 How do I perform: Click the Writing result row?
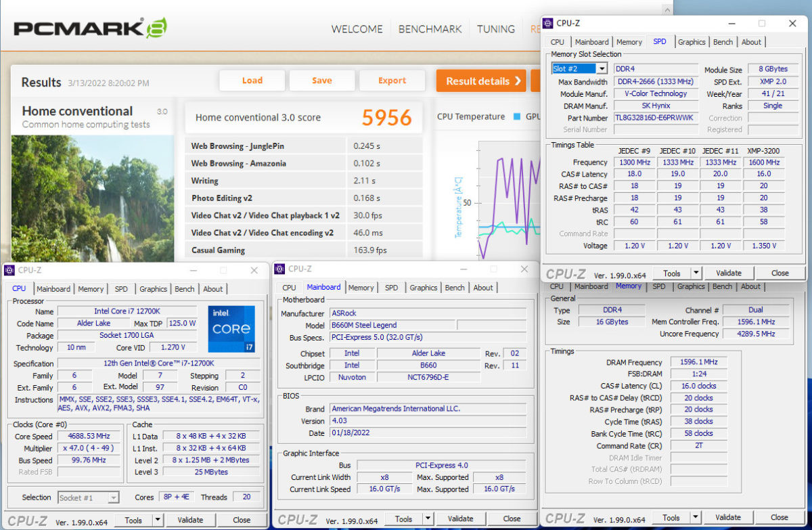(x=303, y=181)
